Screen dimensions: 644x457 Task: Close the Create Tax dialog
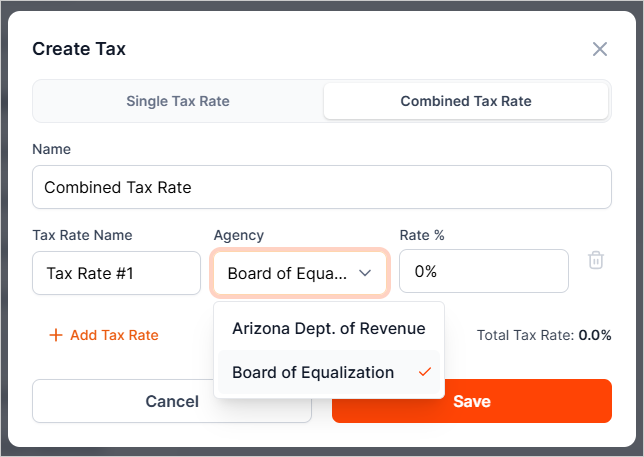point(600,49)
